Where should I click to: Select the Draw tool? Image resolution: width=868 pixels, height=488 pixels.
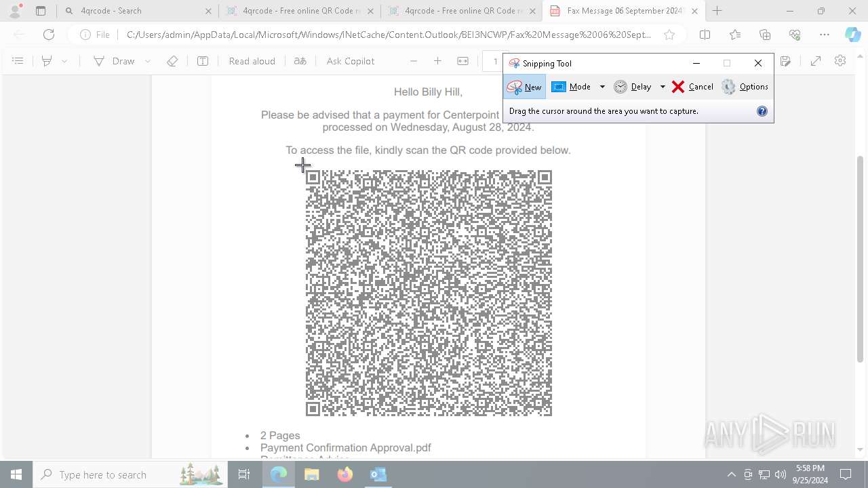(114, 61)
